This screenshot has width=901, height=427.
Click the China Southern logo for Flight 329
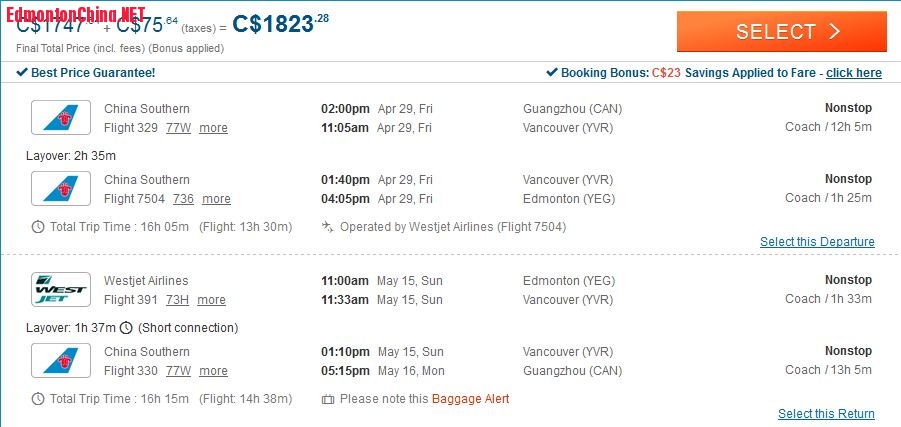point(61,117)
